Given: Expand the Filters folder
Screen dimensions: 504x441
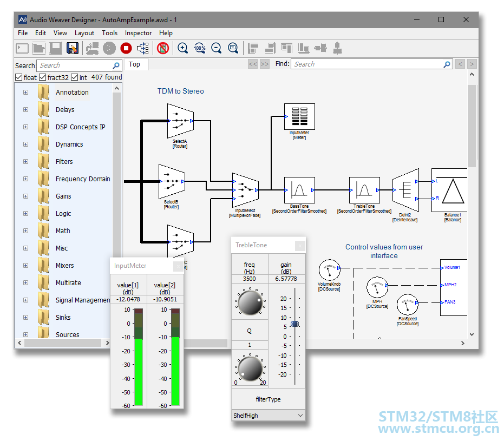Looking at the screenshot, I should [26, 162].
